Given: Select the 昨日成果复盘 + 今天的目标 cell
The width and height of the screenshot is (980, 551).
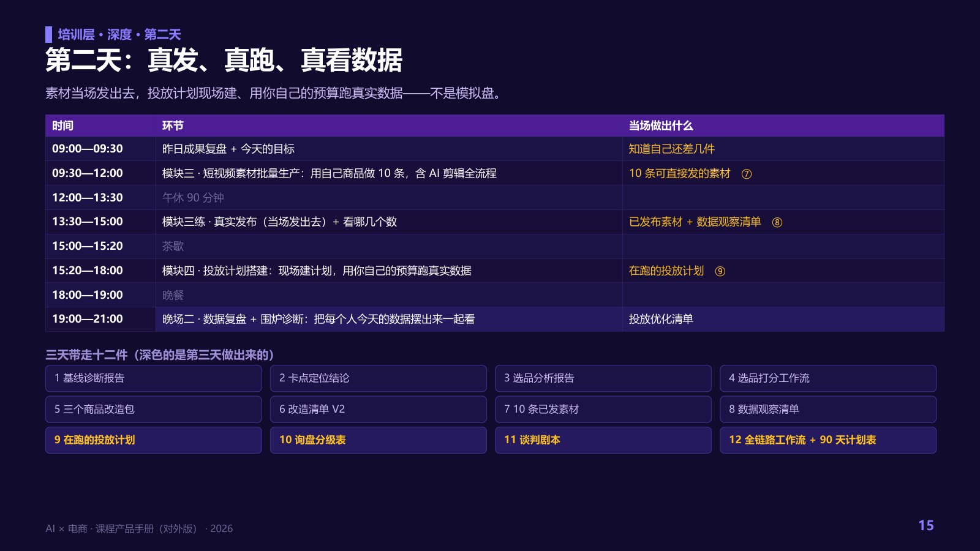Looking at the screenshot, I should click(389, 149).
